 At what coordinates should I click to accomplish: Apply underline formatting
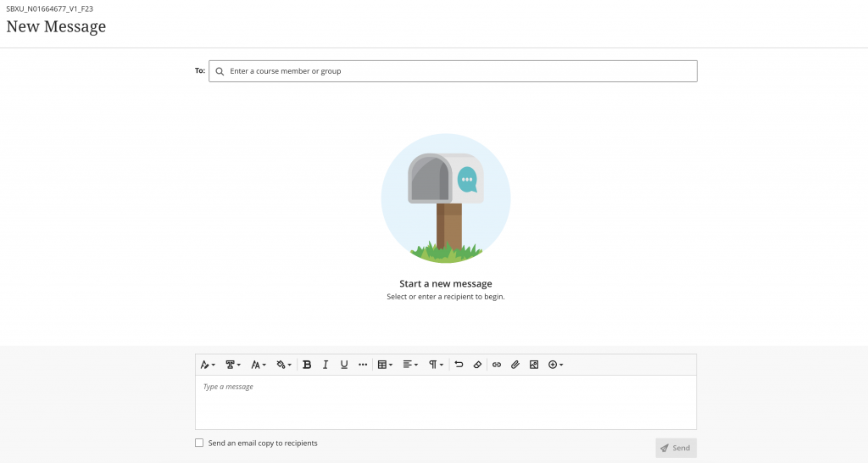pos(344,365)
